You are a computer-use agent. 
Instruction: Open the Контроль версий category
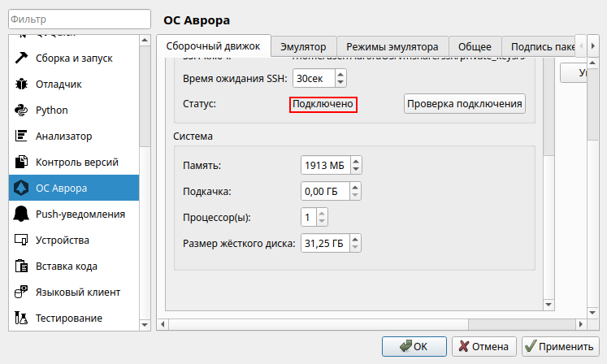pos(74,162)
